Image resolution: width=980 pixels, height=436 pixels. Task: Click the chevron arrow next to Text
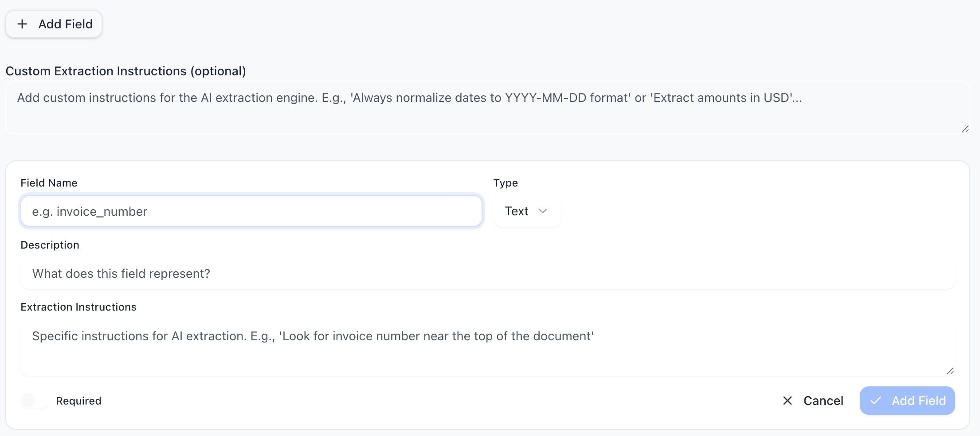click(x=543, y=211)
